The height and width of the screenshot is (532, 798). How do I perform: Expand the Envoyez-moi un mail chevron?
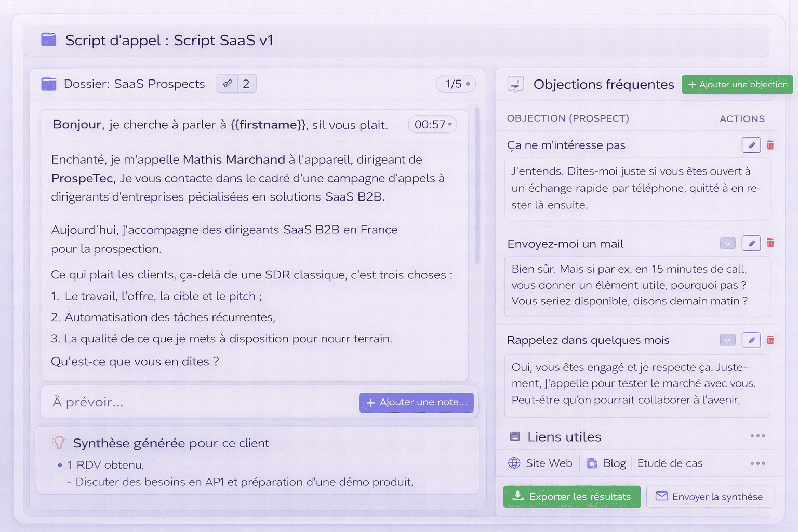(727, 243)
